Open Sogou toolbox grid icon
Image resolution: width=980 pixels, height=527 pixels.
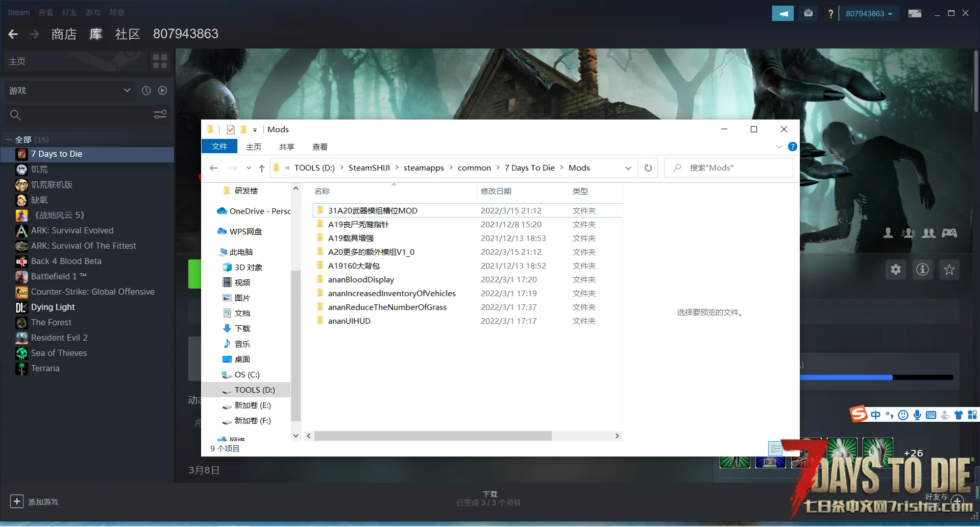coord(972,415)
